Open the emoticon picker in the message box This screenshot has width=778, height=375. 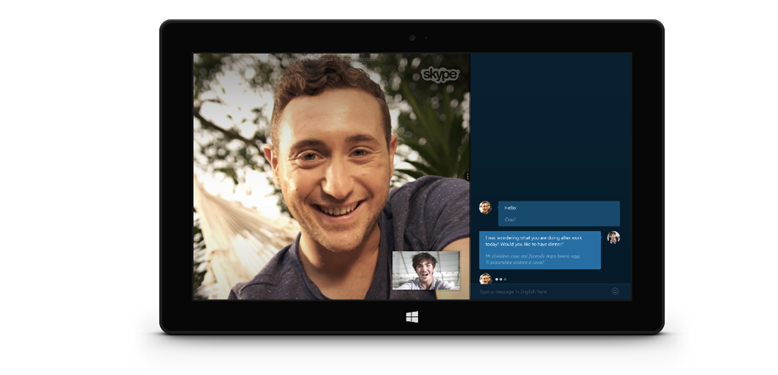click(615, 292)
